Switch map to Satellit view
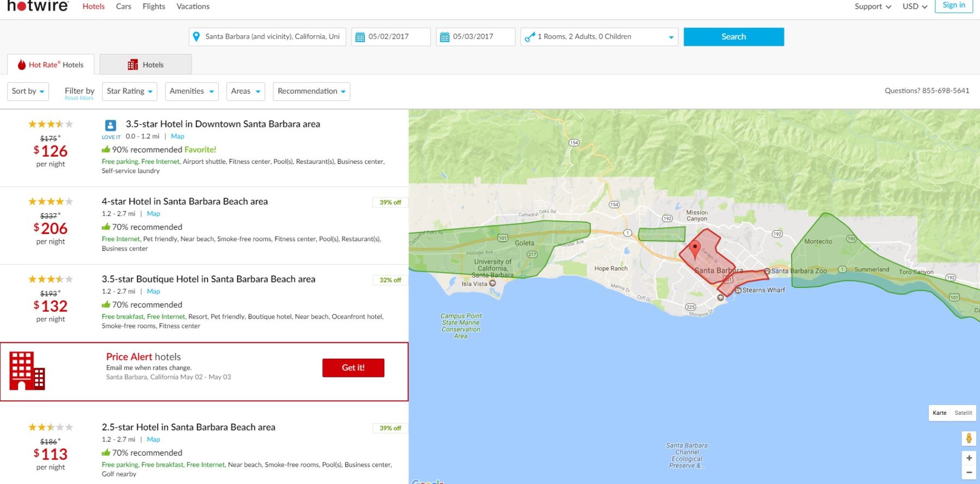The image size is (980, 484). 963,413
